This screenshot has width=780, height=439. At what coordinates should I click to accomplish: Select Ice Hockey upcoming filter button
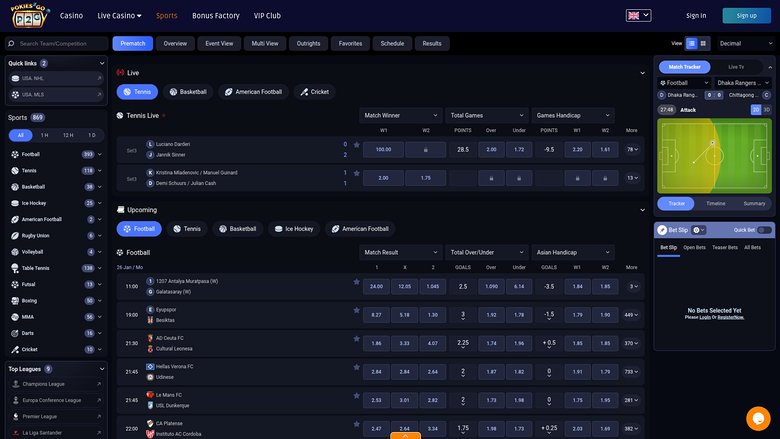(x=294, y=229)
